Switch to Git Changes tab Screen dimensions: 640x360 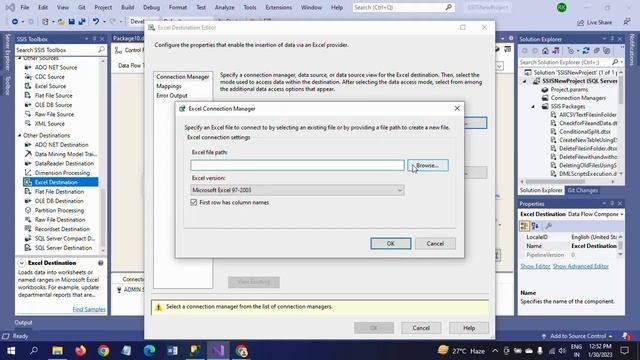(582, 191)
